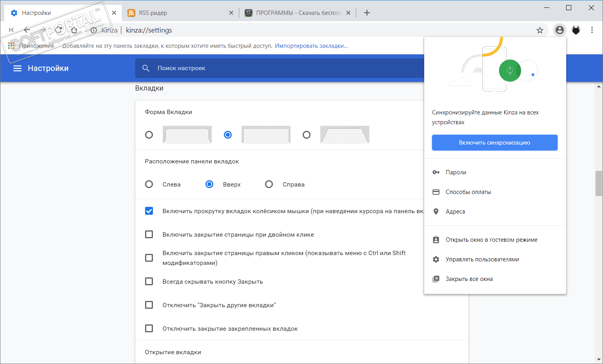Viewport: 603px width, 364px height.
Task: Click the wolf extension icon
Action: coord(576,30)
